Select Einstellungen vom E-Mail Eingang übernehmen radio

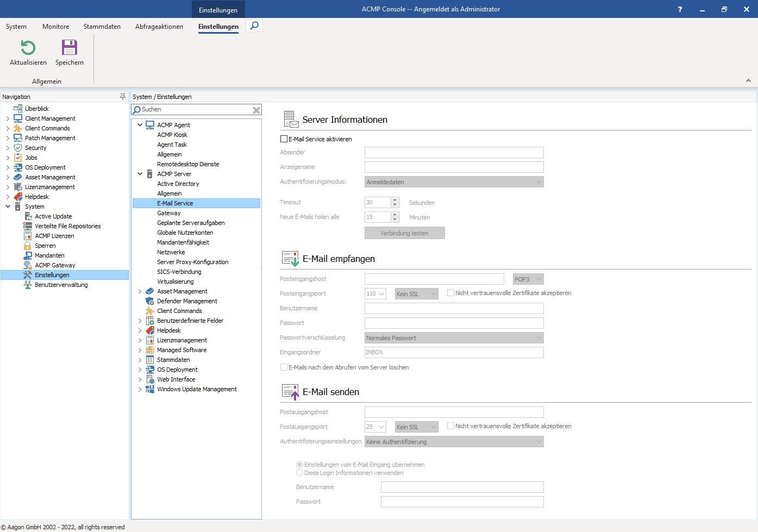coord(299,465)
